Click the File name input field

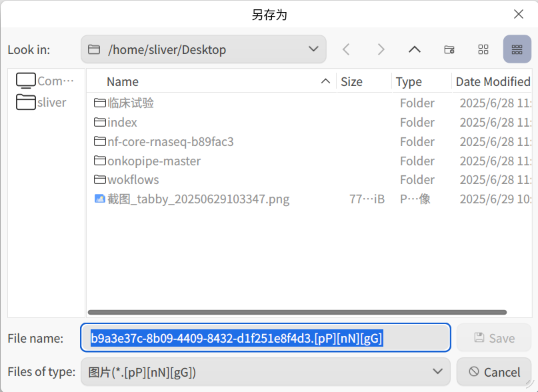click(x=265, y=338)
